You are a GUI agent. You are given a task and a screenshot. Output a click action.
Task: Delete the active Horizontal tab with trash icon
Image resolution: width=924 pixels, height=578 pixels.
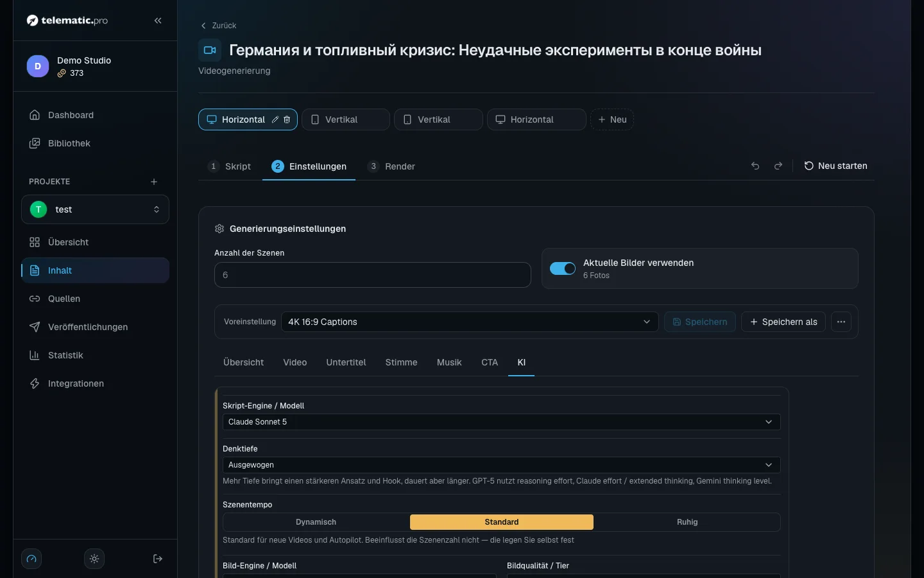click(x=287, y=119)
